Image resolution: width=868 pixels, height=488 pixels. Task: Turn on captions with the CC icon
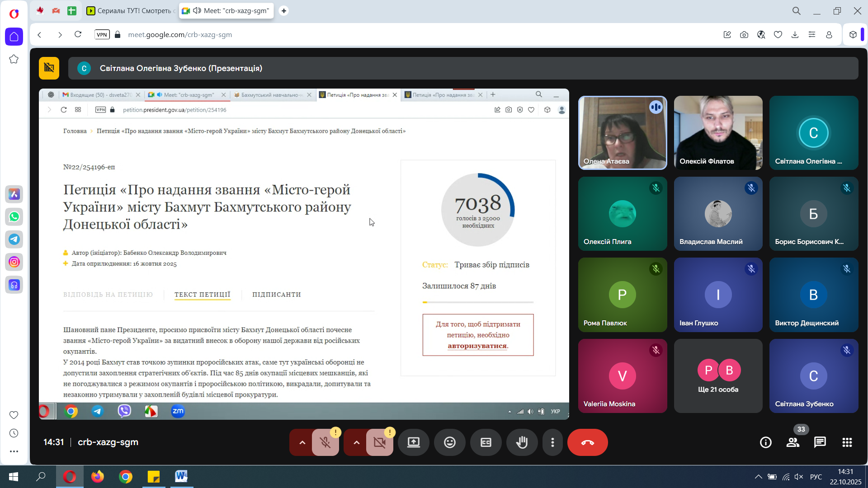click(486, 442)
